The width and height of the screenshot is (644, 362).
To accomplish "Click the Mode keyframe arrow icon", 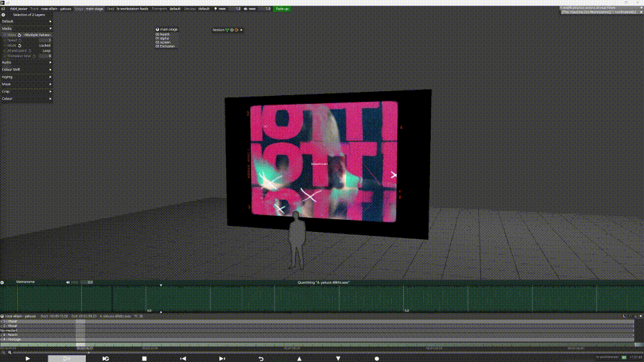I will click(19, 46).
